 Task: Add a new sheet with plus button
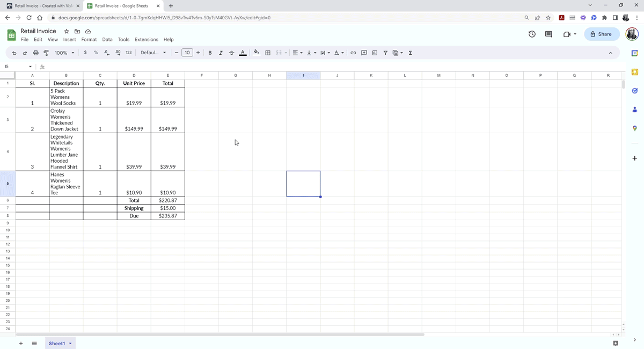coord(21,344)
